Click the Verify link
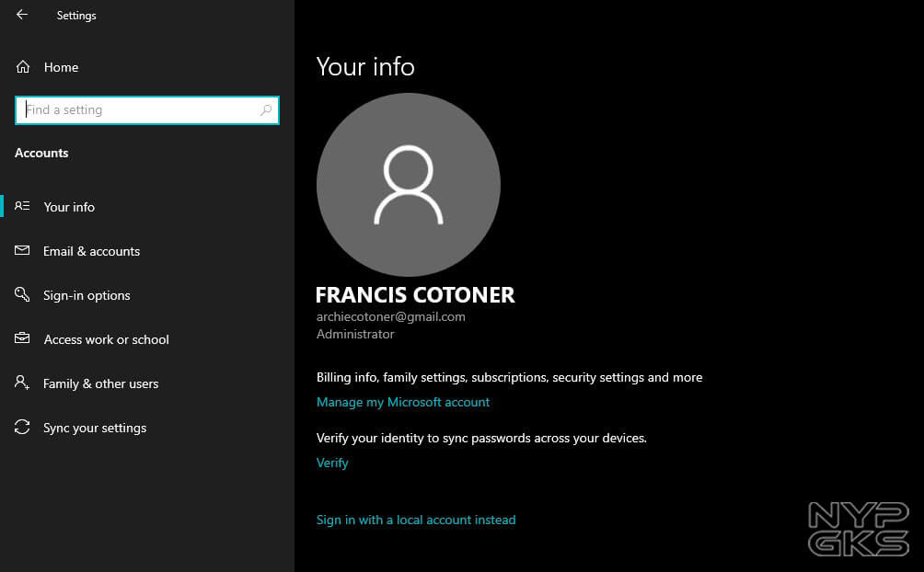The image size is (924, 572). point(332,463)
